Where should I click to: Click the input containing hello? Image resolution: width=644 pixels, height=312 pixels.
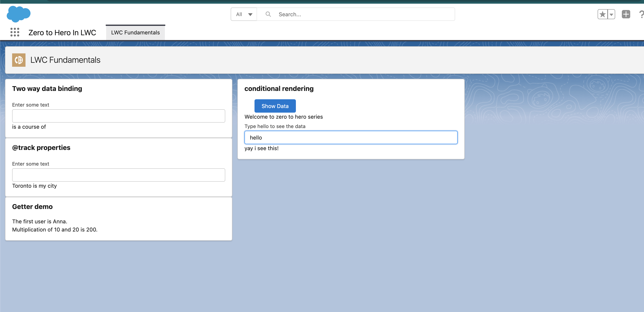tap(351, 137)
